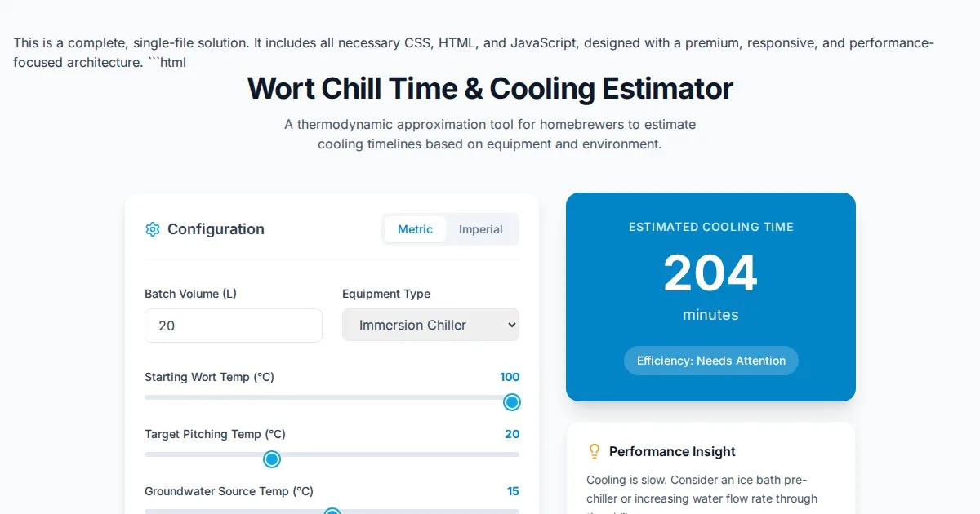Click the Estimated Cooling Time label
This screenshot has height=514, width=980.
click(x=710, y=227)
